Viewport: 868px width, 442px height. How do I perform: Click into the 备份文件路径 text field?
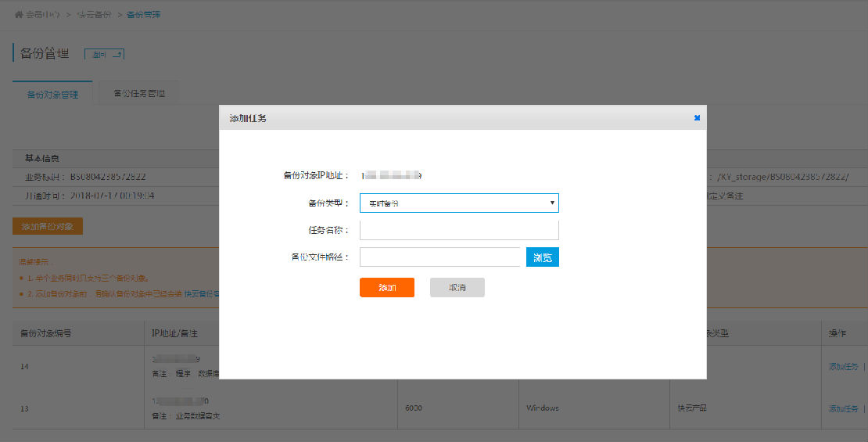tap(440, 257)
